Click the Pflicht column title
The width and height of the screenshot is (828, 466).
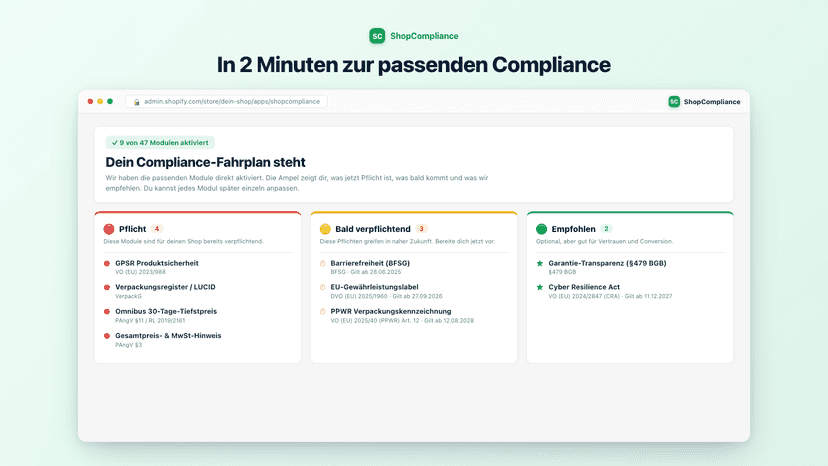(132, 229)
